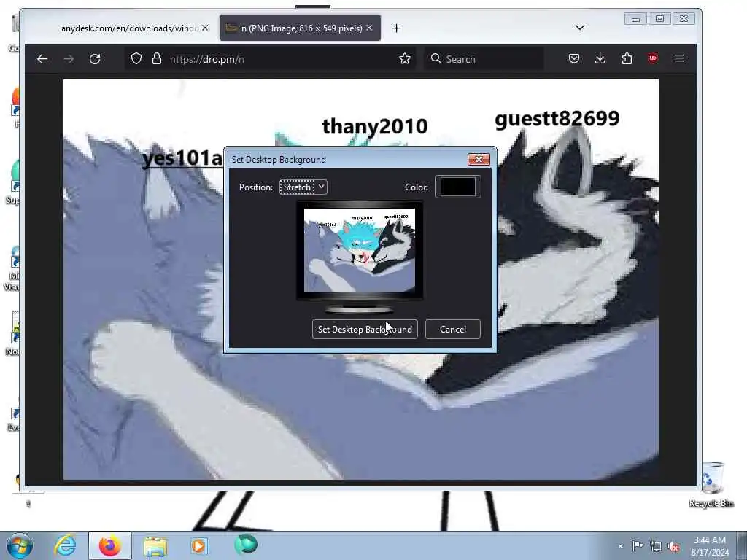
Task: Click the padlock site security icon
Action: (x=157, y=58)
